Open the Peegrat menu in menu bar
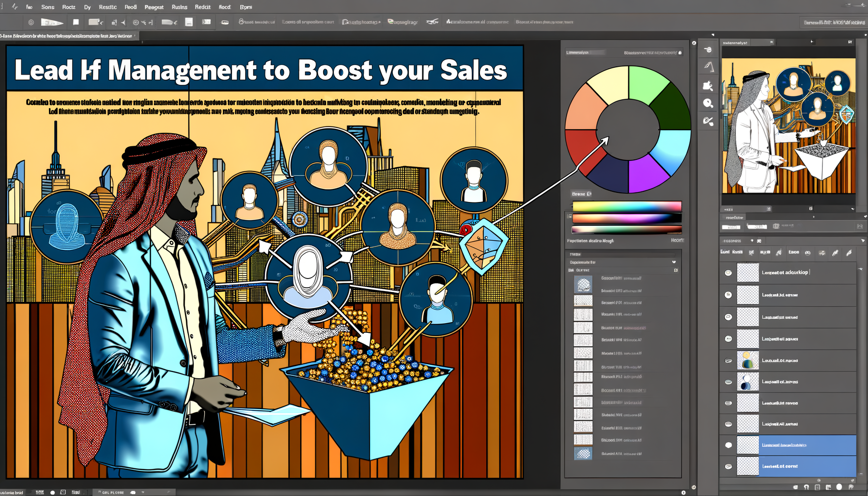Image resolution: width=868 pixels, height=496 pixels. point(154,7)
